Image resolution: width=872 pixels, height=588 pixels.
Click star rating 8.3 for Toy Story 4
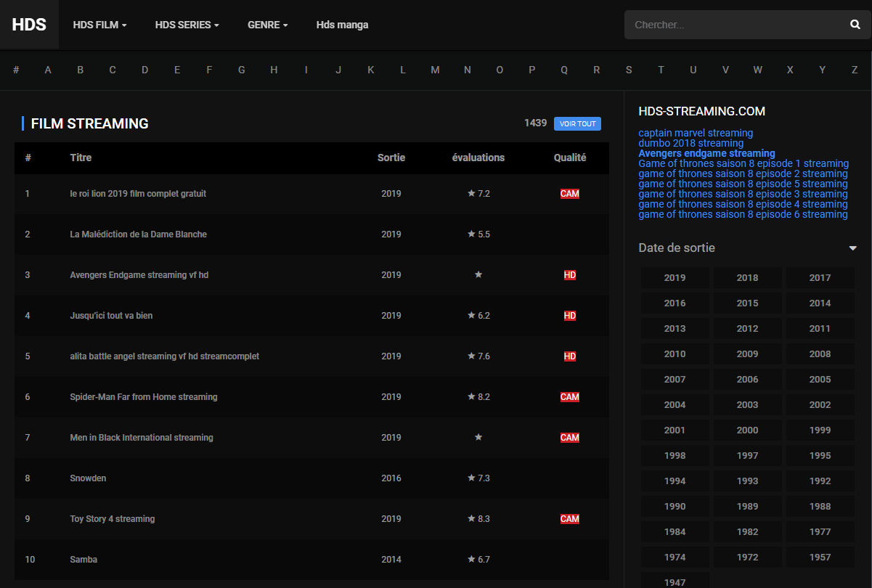(x=478, y=519)
